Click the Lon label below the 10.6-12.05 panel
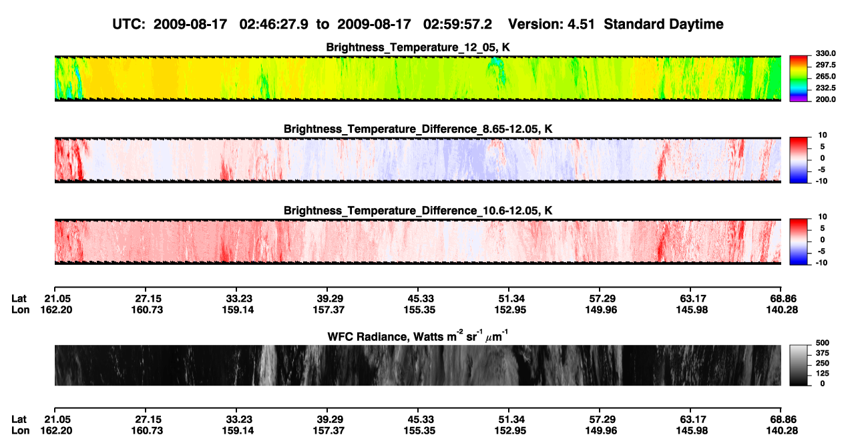The image size is (868, 445). coord(20,310)
